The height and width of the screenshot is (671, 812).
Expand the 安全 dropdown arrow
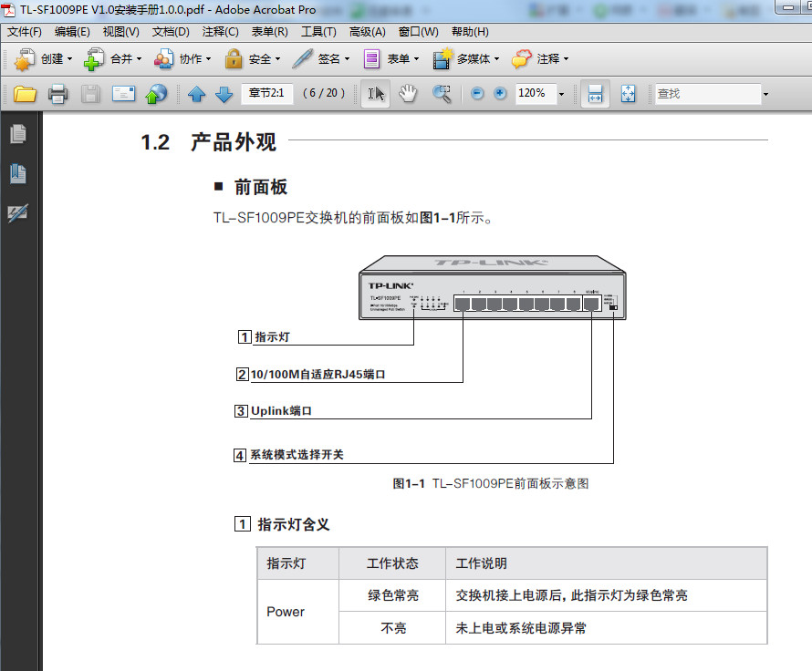click(x=277, y=59)
